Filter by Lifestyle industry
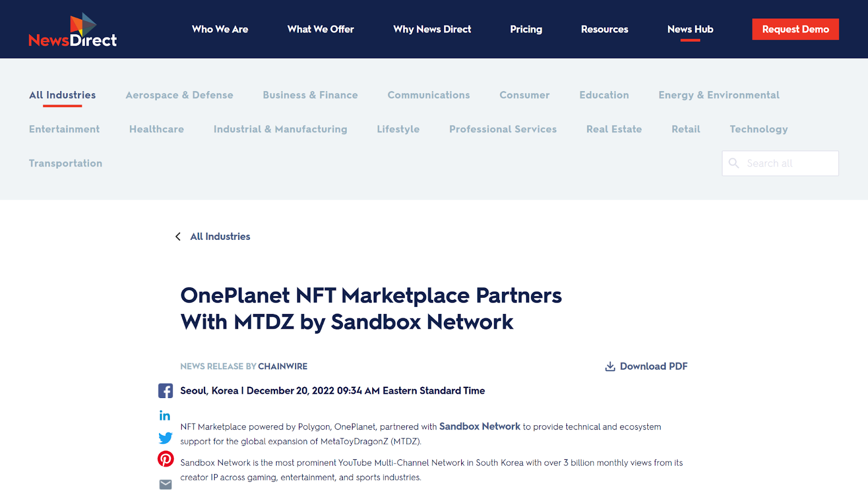This screenshot has height=493, width=868. [398, 129]
